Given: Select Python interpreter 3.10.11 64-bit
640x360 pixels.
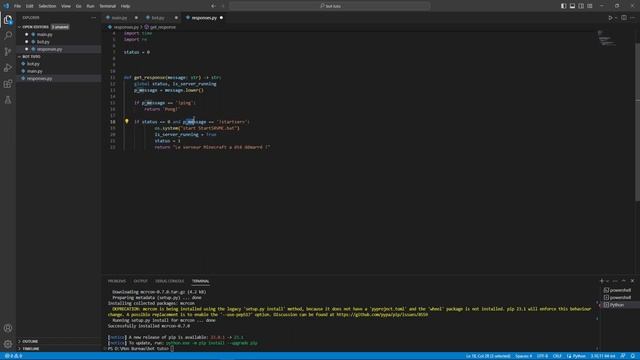Looking at the screenshot, I should tap(603, 356).
